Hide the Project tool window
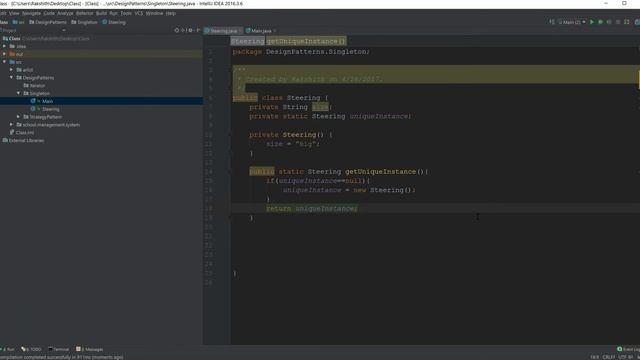Screen dimensions: 640x360 pos(198,30)
